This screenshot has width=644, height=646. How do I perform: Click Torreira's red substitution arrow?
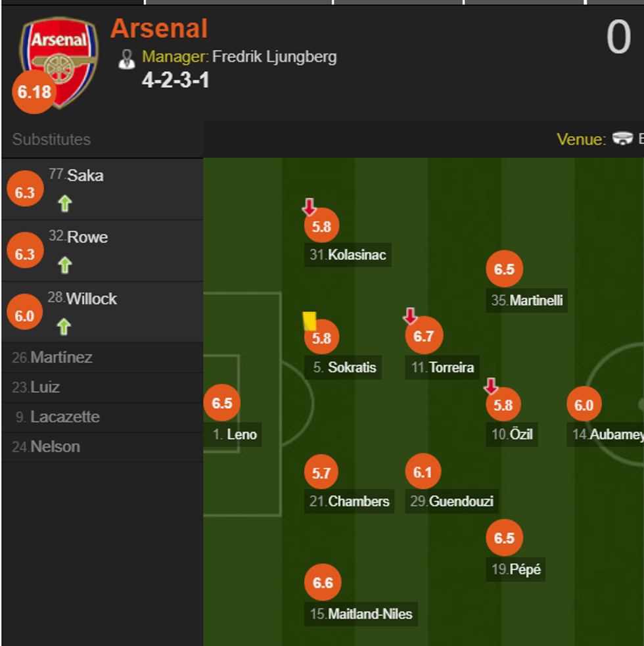pyautogui.click(x=410, y=317)
